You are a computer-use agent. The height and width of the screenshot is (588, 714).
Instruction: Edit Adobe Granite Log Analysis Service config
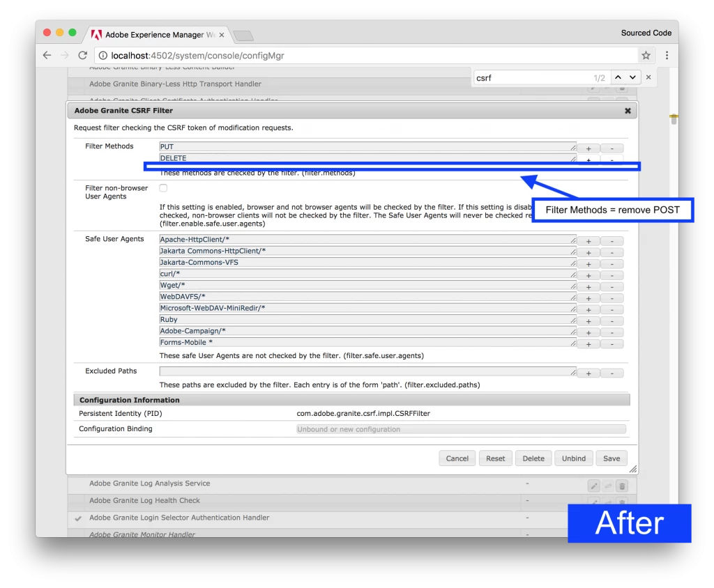pyautogui.click(x=594, y=486)
